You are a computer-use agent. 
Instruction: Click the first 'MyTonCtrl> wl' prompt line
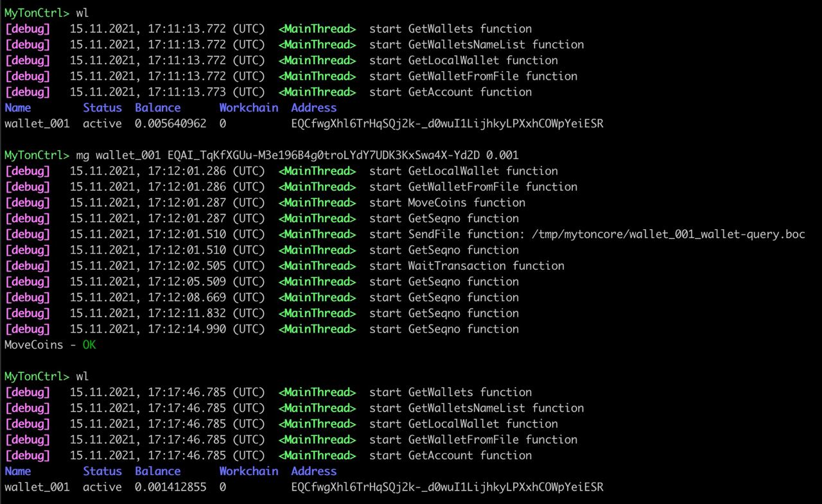[47, 13]
